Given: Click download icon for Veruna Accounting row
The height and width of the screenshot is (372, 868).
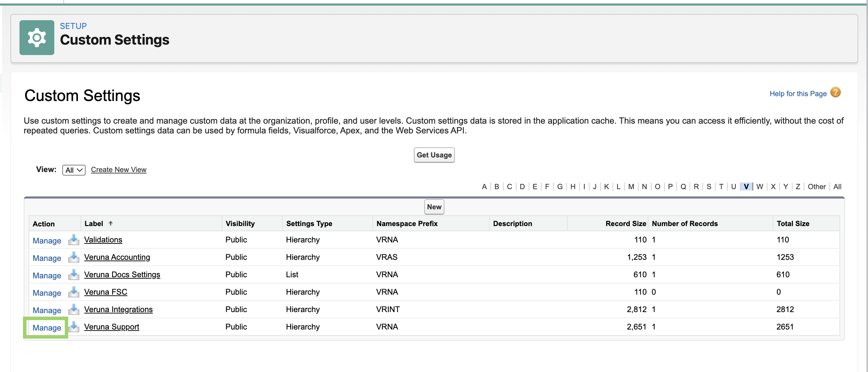Looking at the screenshot, I should point(73,257).
